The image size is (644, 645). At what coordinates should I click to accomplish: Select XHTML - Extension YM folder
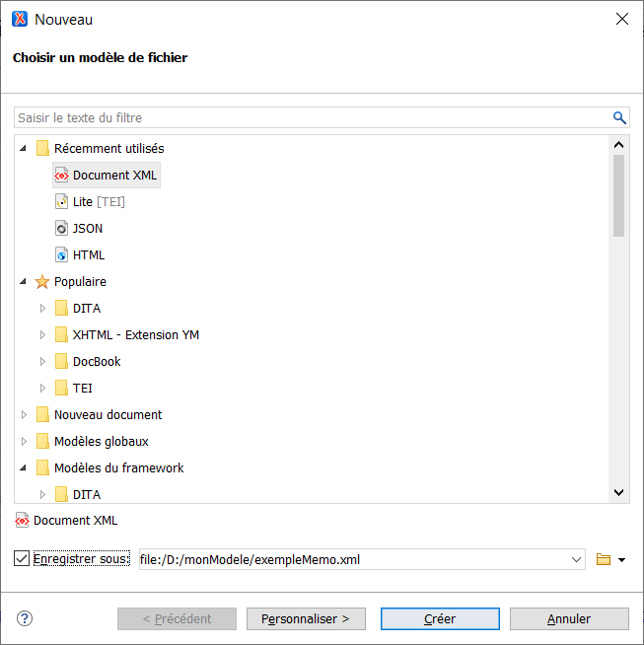coord(135,335)
